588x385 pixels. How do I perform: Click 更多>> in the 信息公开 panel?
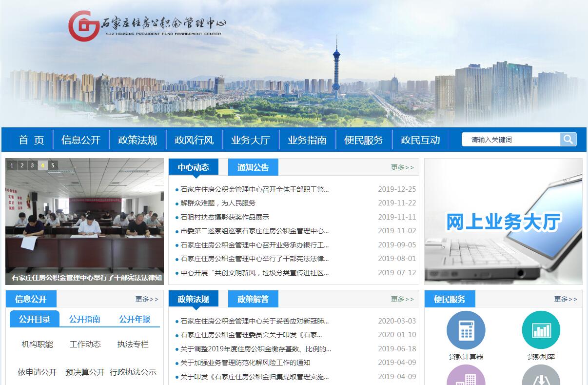tap(147, 299)
